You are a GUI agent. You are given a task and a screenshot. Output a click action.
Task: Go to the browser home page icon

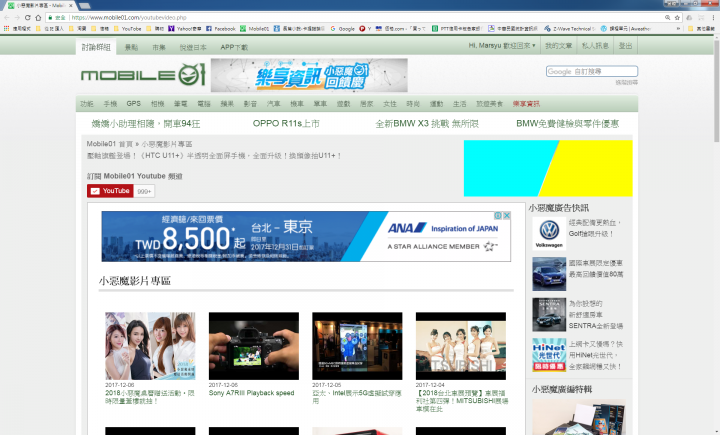(x=38, y=17)
